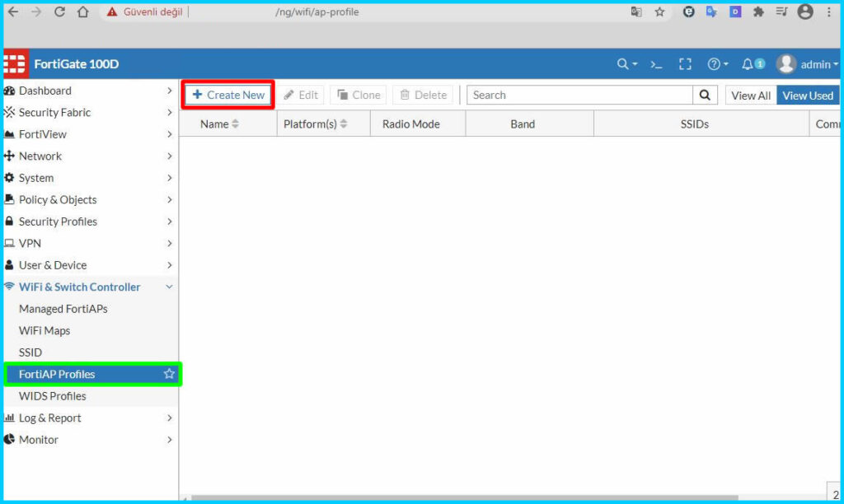Go to browser home icon
The width and height of the screenshot is (844, 504).
pyautogui.click(x=83, y=12)
